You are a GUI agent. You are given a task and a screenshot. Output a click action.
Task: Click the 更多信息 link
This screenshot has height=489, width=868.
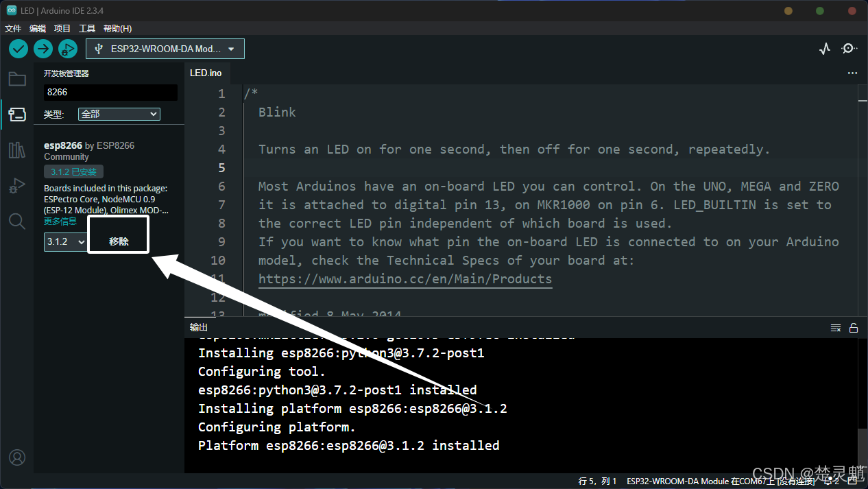pyautogui.click(x=60, y=222)
